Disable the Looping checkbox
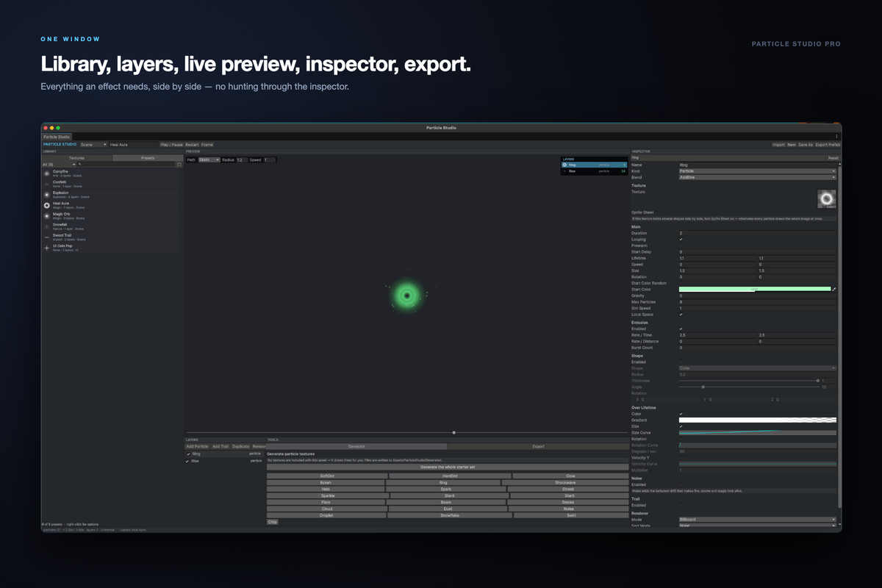This screenshot has height=588, width=882. (681, 240)
